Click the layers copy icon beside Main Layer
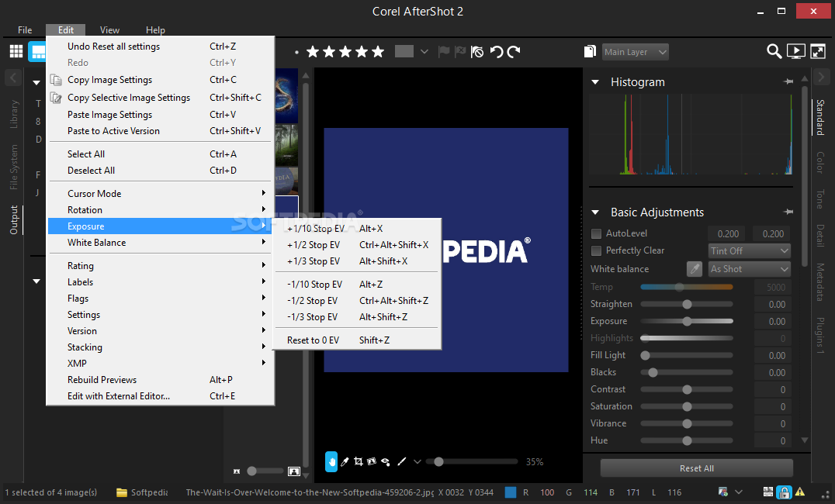The width and height of the screenshot is (835, 504). click(590, 51)
